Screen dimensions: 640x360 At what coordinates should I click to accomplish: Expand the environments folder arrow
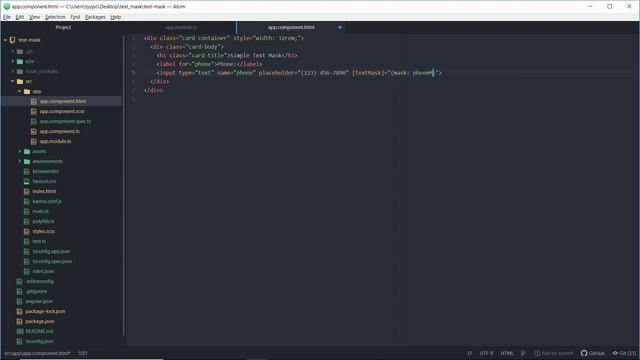(20, 161)
